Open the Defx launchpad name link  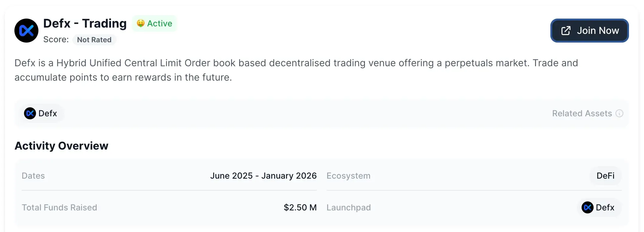pyautogui.click(x=605, y=207)
